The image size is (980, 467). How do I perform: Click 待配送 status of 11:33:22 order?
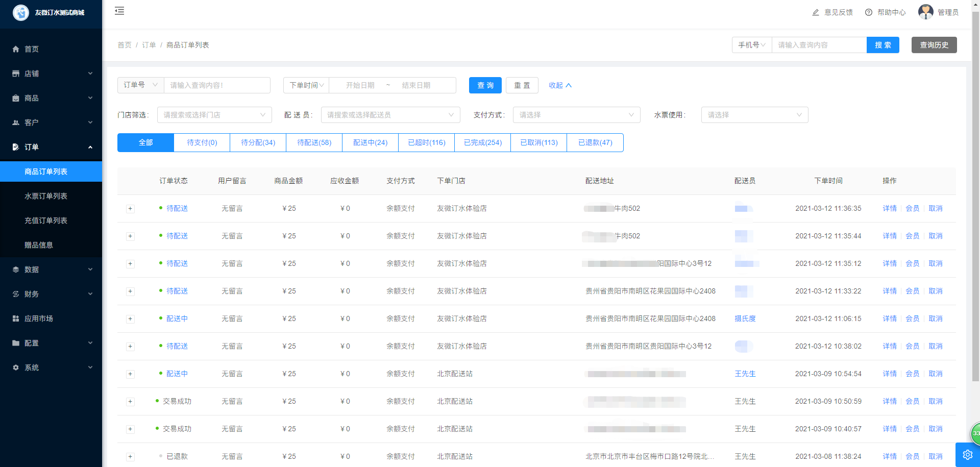click(x=177, y=291)
